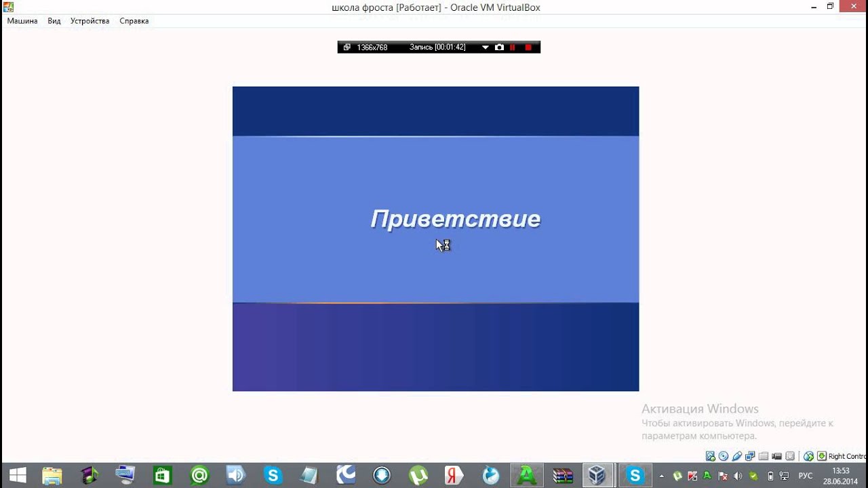Minimize the VirtualBox window

coord(813,6)
